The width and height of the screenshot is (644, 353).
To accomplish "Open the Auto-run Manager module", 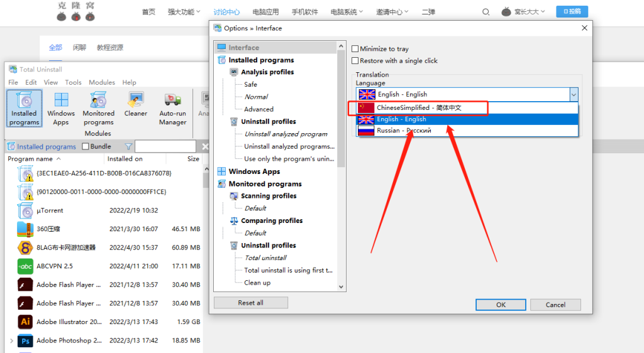I will [172, 109].
